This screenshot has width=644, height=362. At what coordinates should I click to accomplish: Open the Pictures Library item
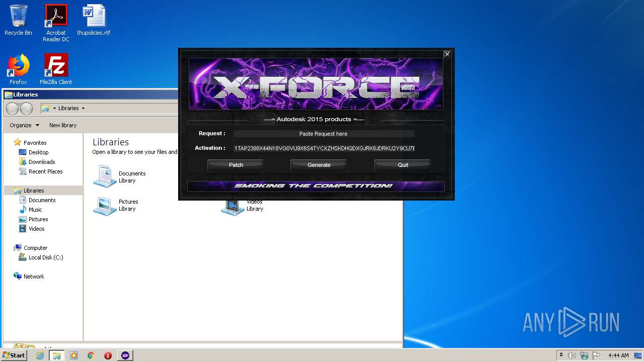pyautogui.click(x=116, y=205)
